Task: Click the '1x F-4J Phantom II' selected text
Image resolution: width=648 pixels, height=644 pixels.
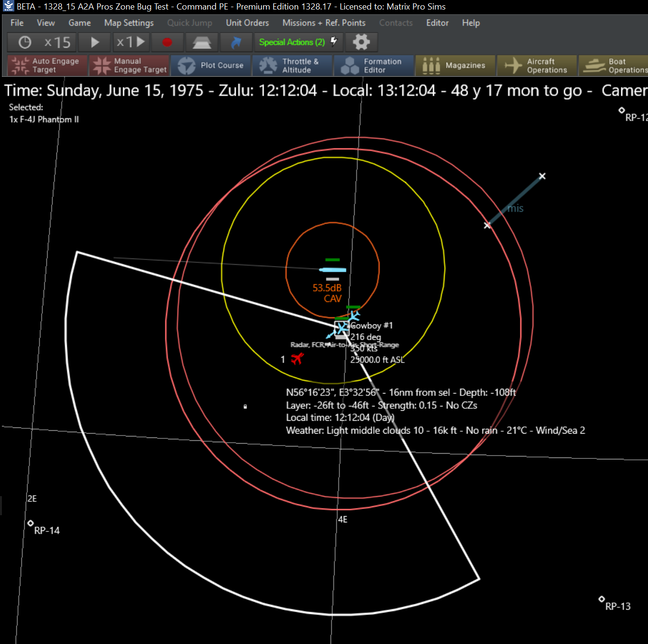Action: coord(44,119)
